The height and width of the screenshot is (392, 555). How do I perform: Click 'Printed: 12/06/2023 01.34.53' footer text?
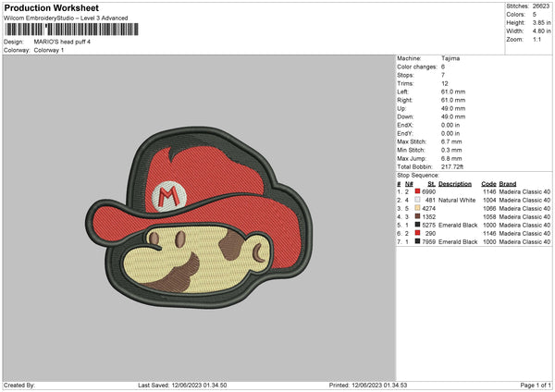pos(368,385)
